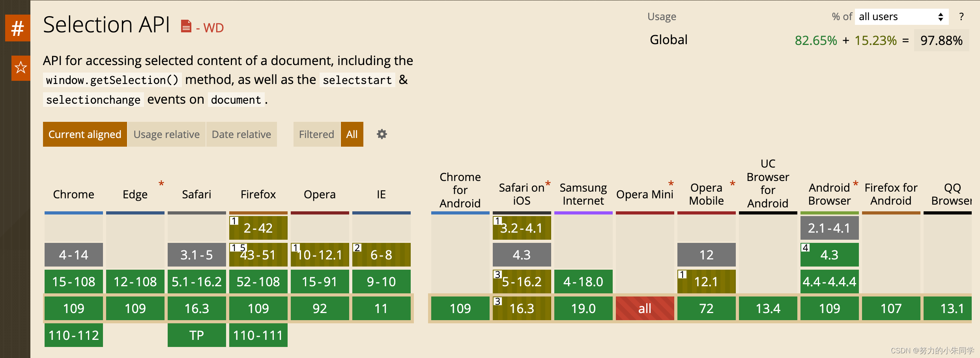Select the All tab
Screen dimensions: 980x358
click(352, 134)
